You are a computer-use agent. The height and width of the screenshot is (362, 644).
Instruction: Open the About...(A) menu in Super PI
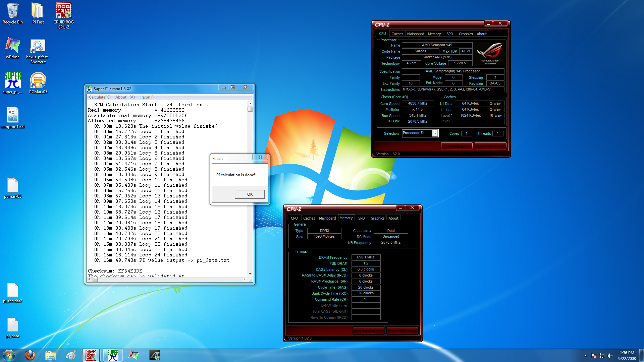click(125, 97)
